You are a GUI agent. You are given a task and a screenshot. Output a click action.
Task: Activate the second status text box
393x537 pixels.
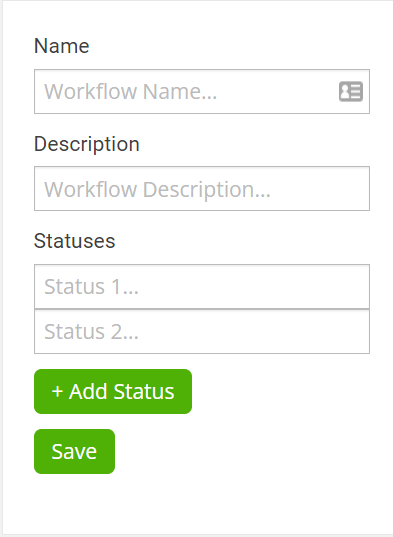pyautogui.click(x=202, y=332)
